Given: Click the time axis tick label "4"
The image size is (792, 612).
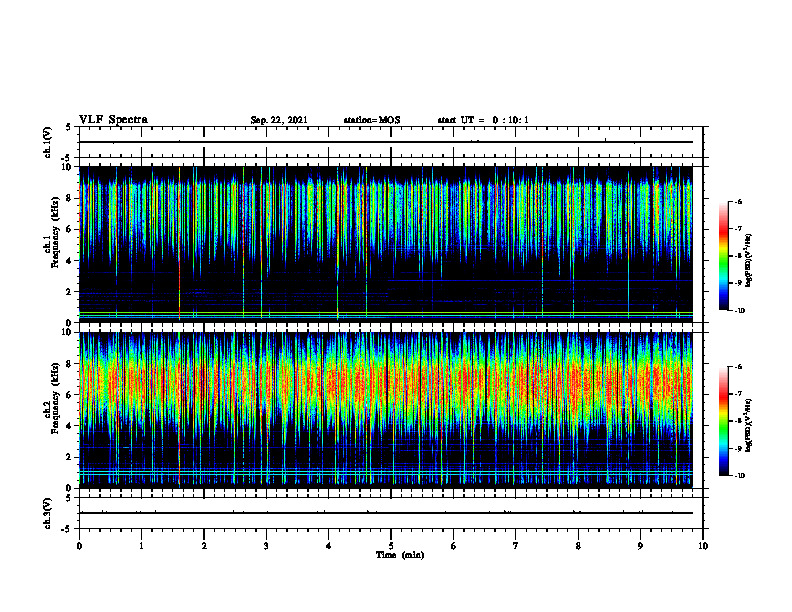Looking at the screenshot, I should pos(329,546).
